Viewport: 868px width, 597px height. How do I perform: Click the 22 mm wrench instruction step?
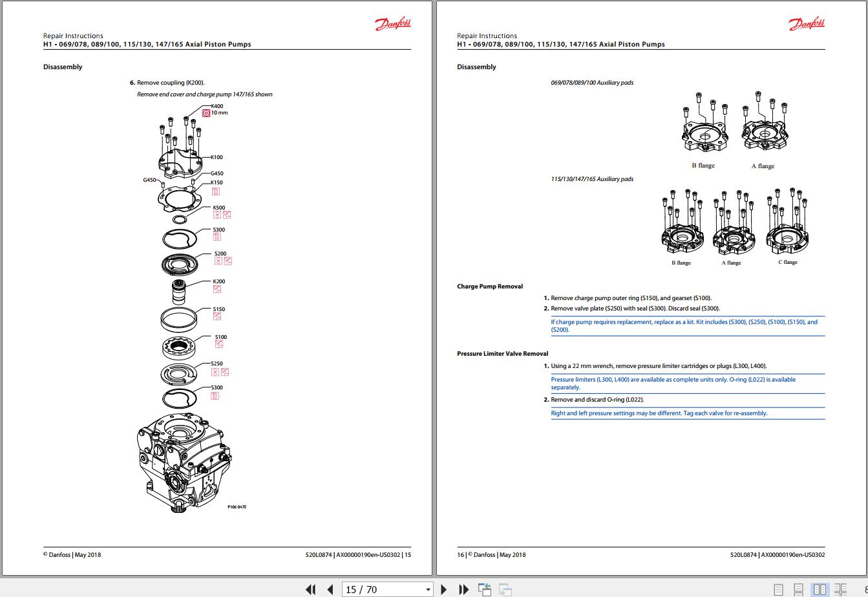(x=659, y=366)
